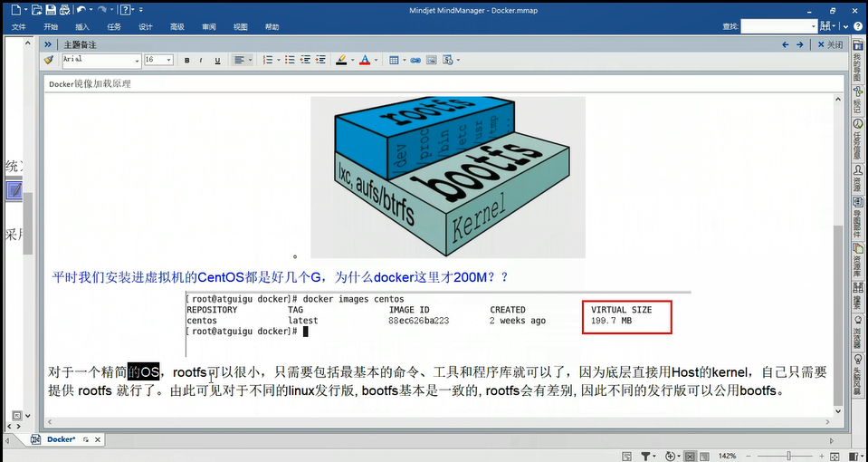Create a new map document
Viewport: 868px width, 462px height.
click(x=15, y=9)
